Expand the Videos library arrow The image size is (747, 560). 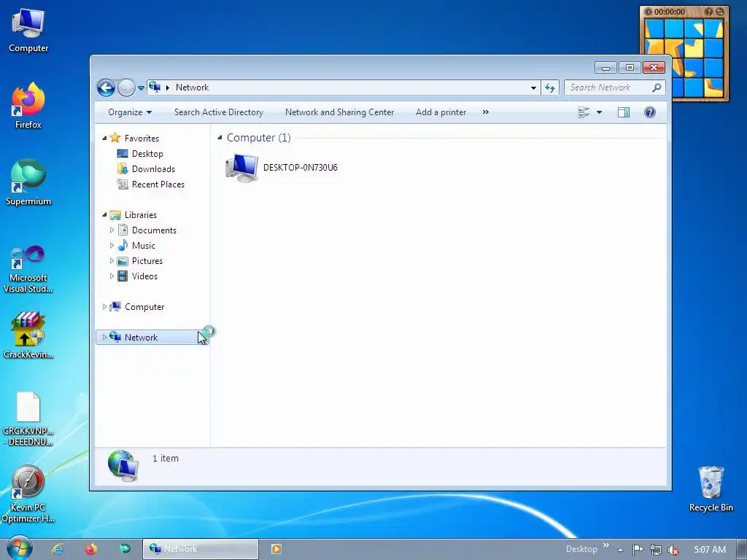(x=112, y=276)
